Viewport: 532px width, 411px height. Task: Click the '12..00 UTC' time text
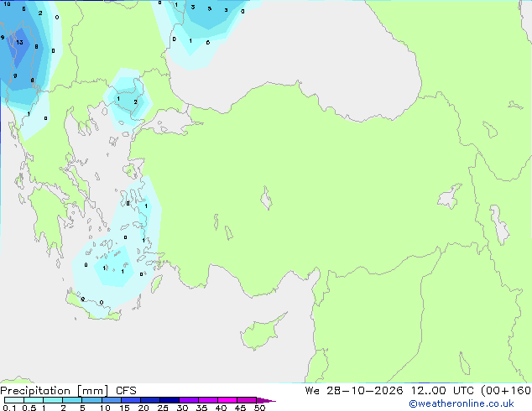[442, 391]
